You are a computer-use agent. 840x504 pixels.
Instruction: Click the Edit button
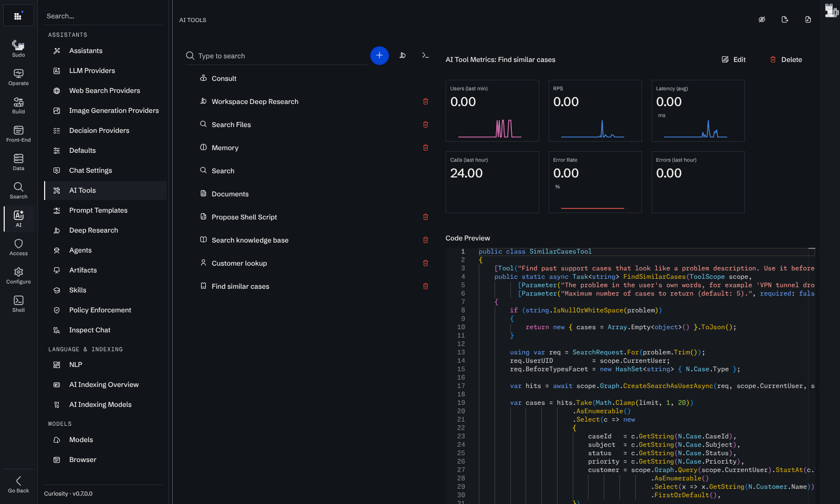(734, 59)
